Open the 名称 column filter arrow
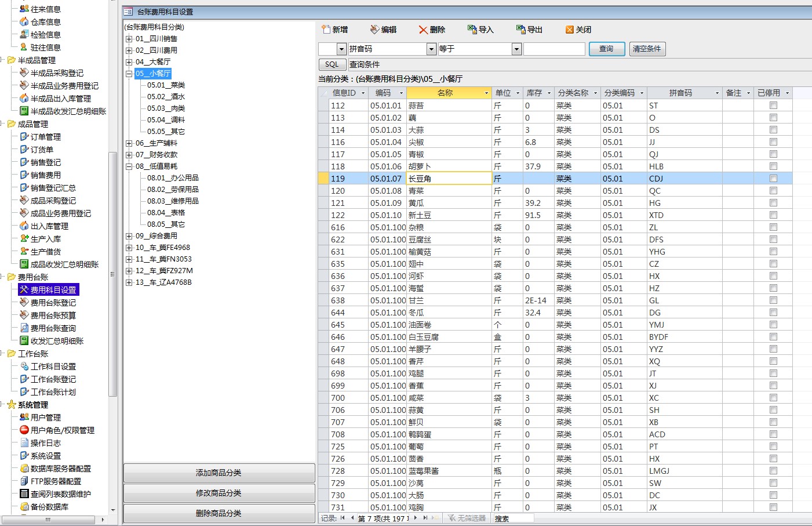The image size is (812, 526). [486, 93]
